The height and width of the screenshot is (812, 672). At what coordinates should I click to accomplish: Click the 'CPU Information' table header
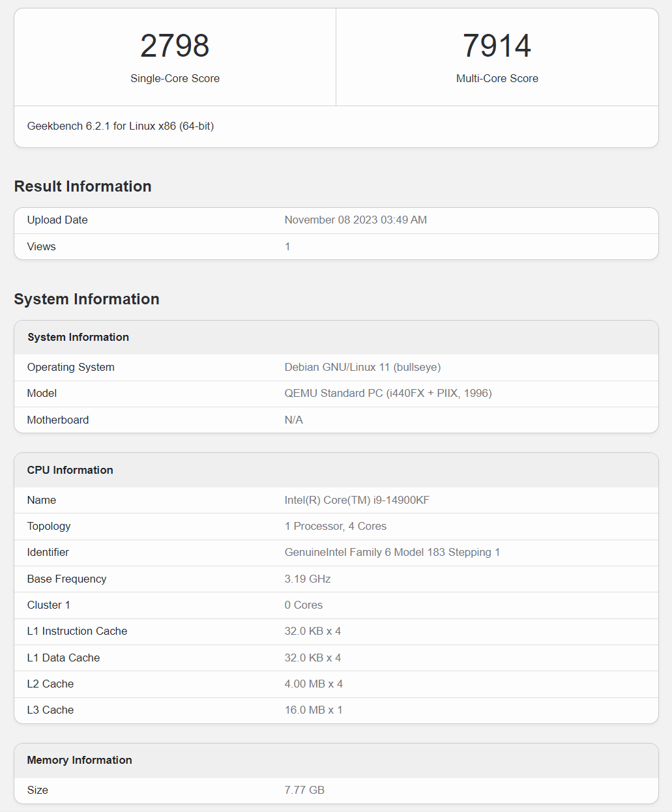(70, 470)
